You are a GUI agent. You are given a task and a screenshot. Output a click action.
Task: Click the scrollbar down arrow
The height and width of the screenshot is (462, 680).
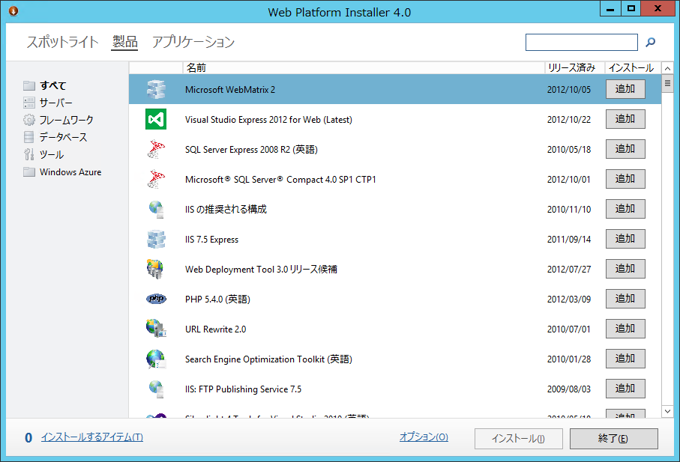point(667,411)
